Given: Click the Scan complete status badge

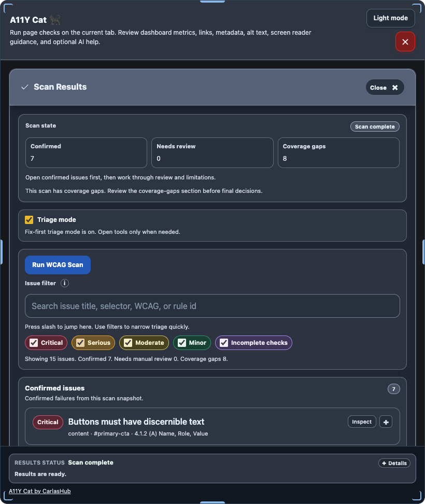Looking at the screenshot, I should [375, 127].
